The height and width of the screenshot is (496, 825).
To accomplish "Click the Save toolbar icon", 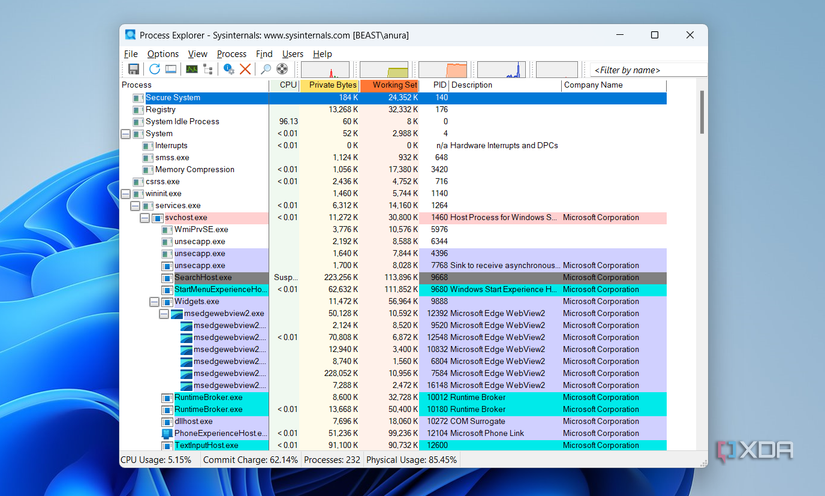I will [x=133, y=69].
